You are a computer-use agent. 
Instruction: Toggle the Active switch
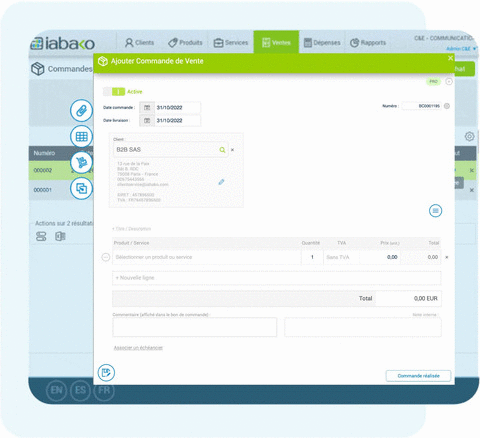tap(114, 92)
